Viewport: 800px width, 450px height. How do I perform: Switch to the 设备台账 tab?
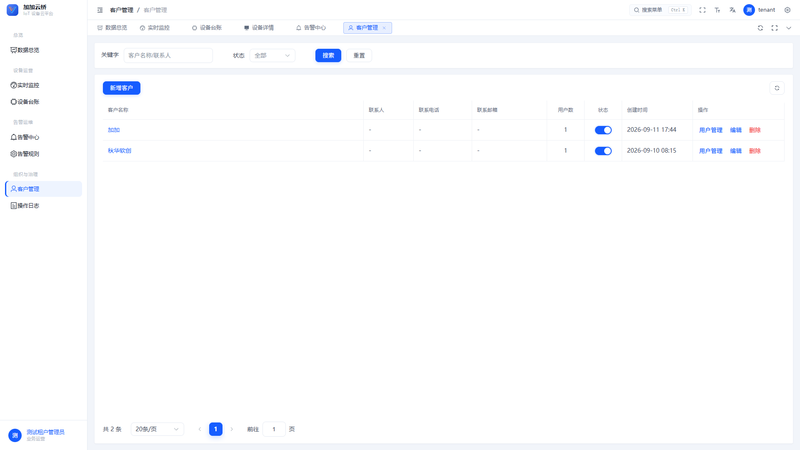coord(207,28)
